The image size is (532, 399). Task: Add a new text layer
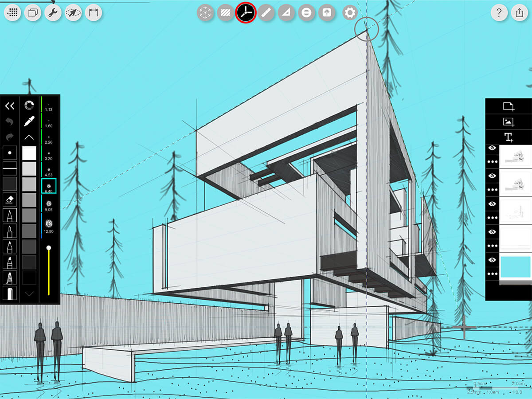[508, 137]
